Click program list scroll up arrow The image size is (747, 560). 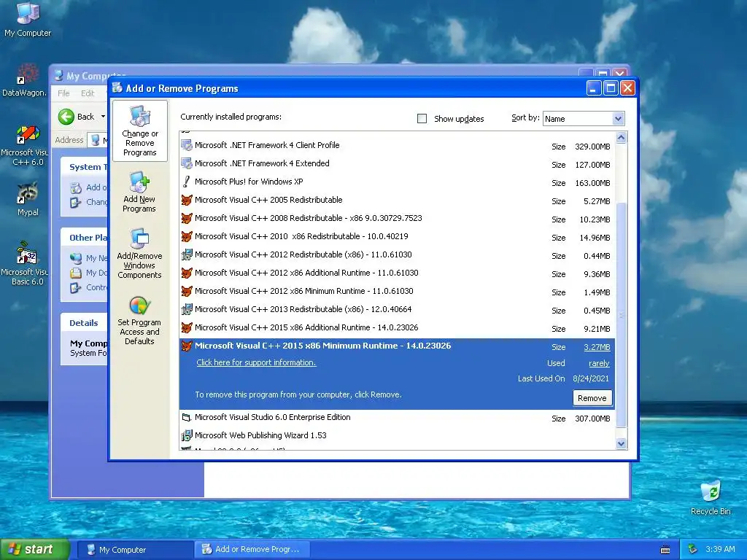(621, 138)
